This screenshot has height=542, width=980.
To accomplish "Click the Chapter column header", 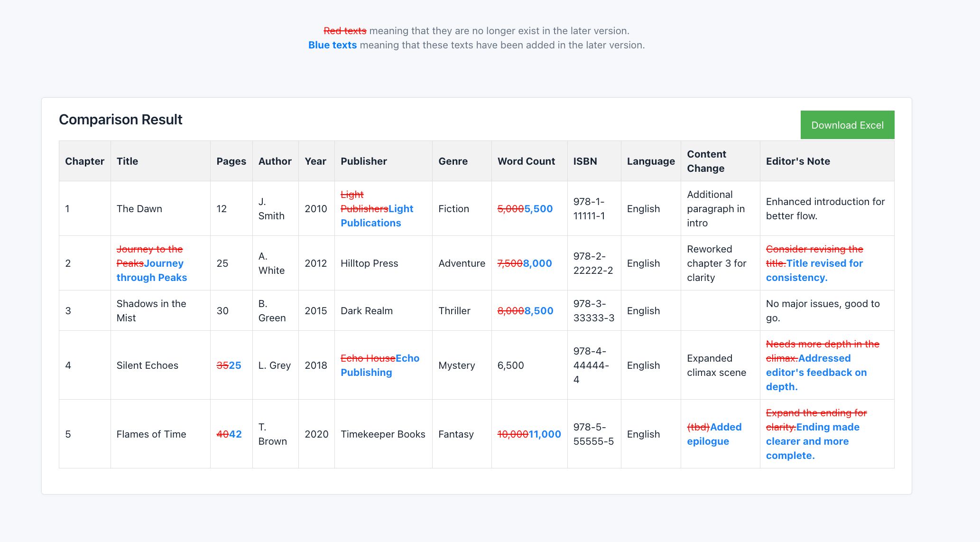I will click(84, 161).
